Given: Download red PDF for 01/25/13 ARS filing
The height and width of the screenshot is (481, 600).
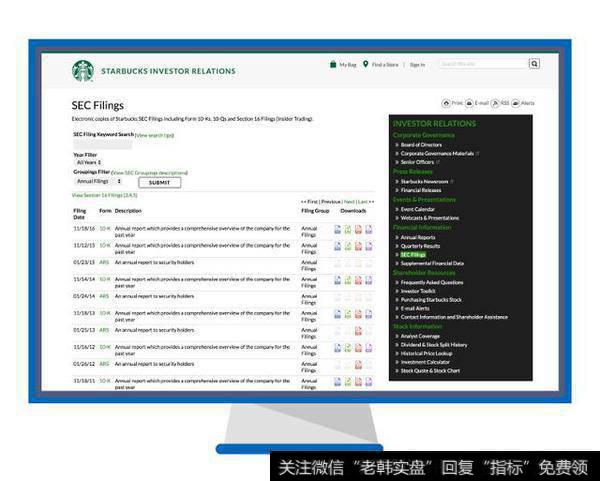Looking at the screenshot, I should point(358,331).
